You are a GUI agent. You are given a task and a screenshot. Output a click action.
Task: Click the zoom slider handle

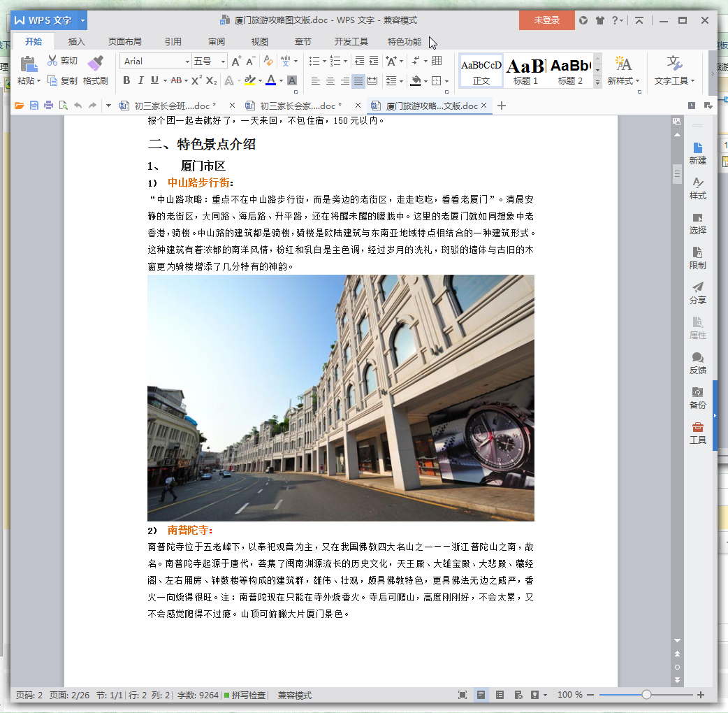tap(646, 695)
